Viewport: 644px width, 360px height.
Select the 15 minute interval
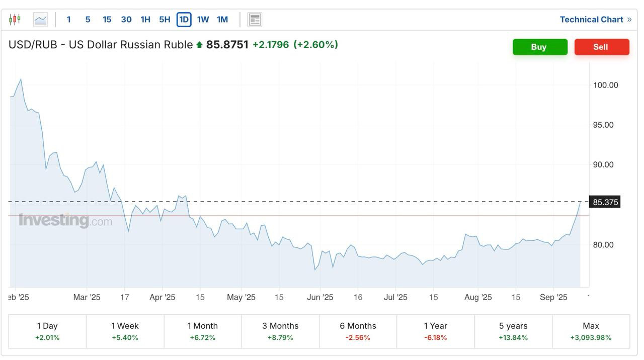coord(107,20)
